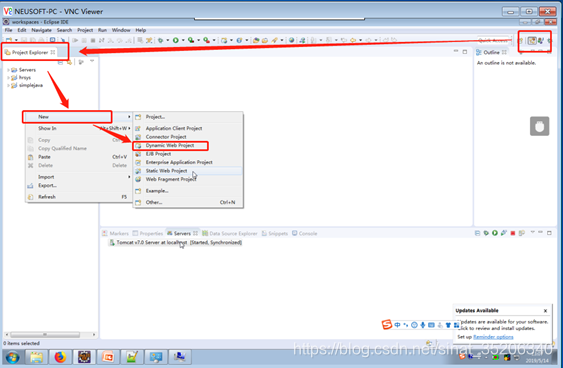This screenshot has height=368, width=563.
Task: Open the Debug button dropdown arrow
Action: pos(168,40)
